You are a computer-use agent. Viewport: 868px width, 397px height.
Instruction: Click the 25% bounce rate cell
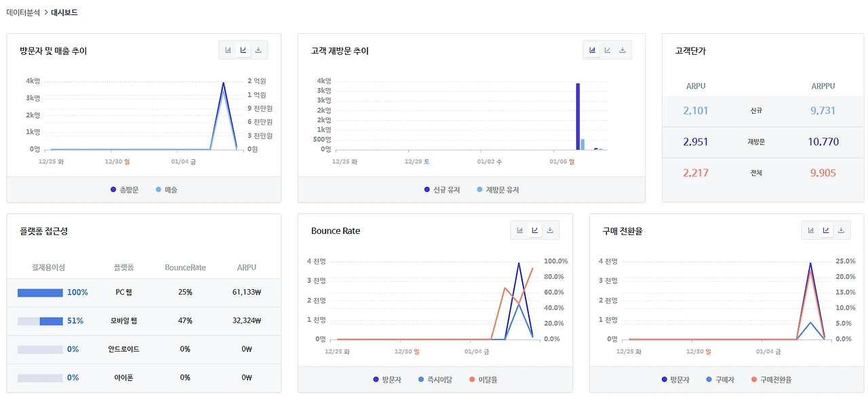point(185,293)
